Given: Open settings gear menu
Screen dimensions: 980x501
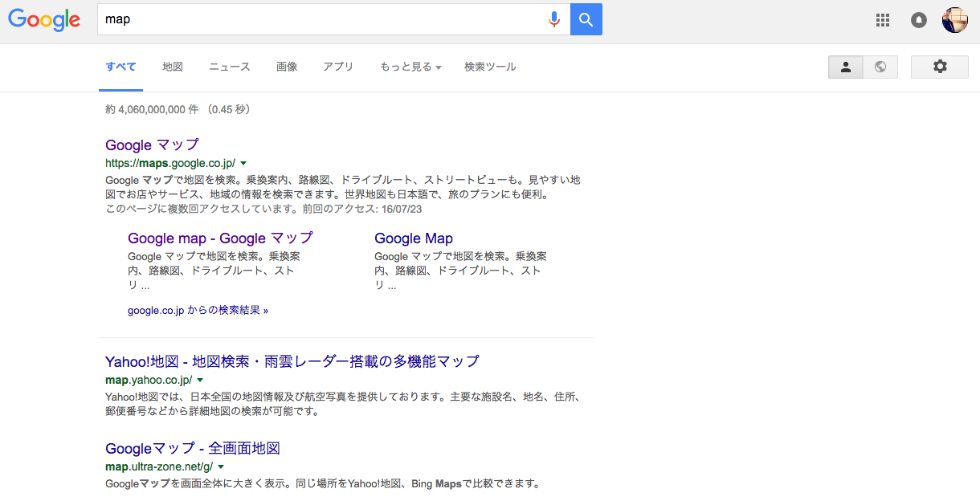Looking at the screenshot, I should click(x=940, y=67).
